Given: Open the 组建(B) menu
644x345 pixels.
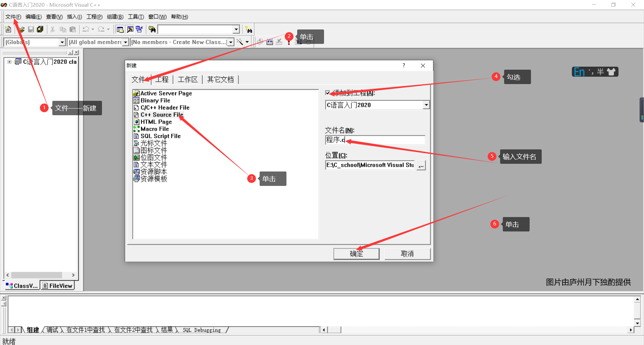Looking at the screenshot, I should coord(115,17).
